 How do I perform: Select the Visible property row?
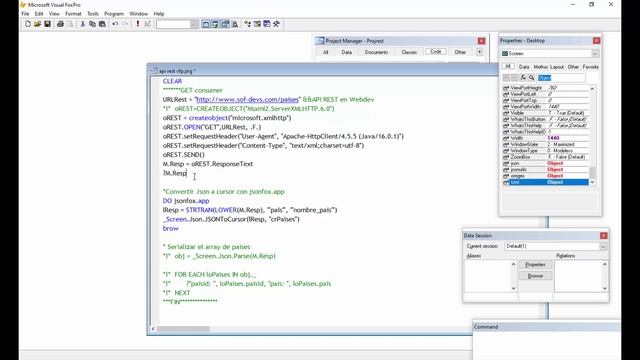click(x=545, y=113)
